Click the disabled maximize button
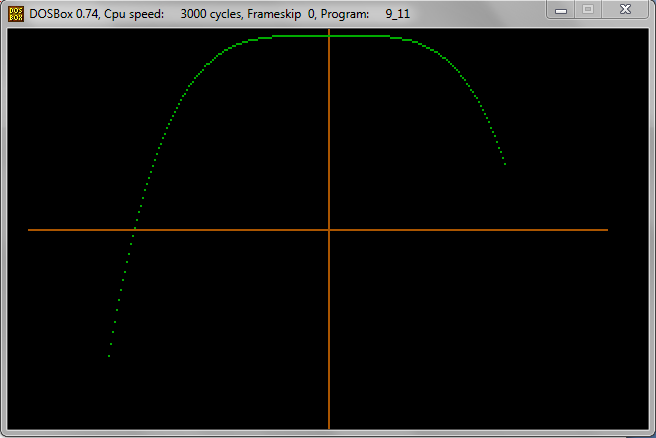Viewport: 656px width, 438px height. click(x=588, y=10)
